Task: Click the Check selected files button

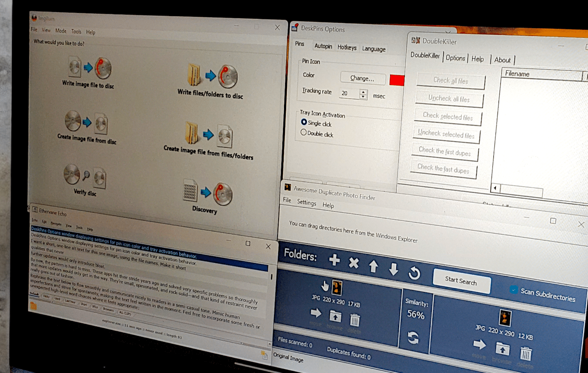Action: (448, 116)
